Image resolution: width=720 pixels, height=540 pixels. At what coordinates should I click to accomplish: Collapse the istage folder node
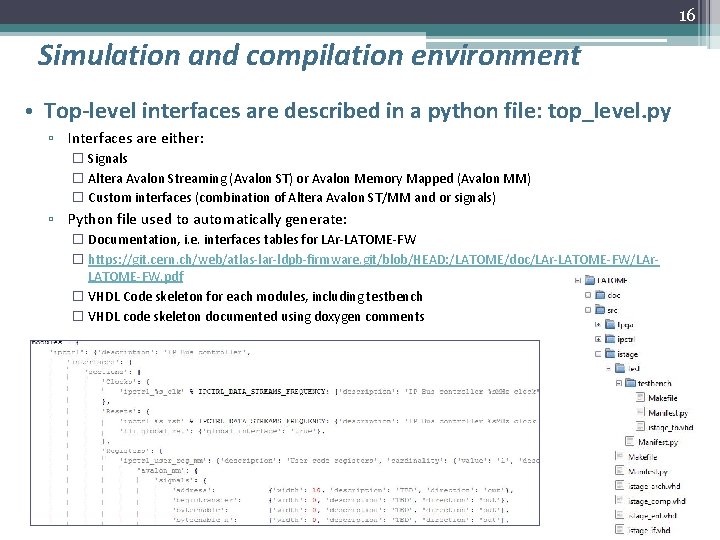pos(598,354)
